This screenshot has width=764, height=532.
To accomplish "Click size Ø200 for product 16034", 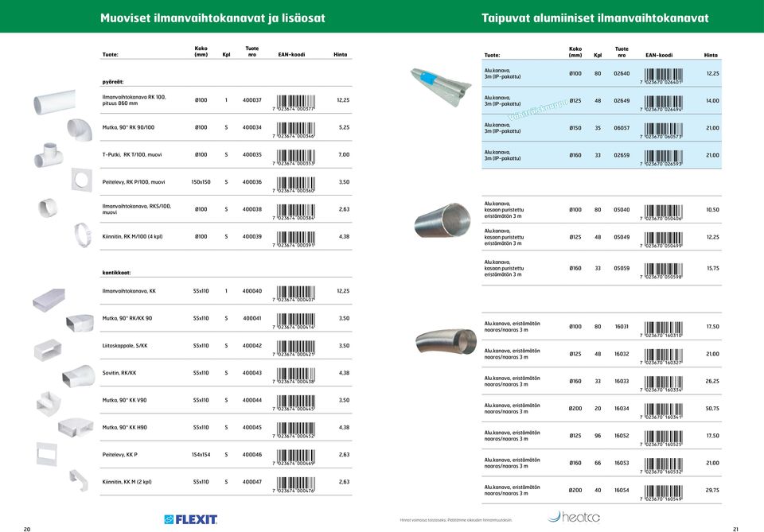I will pyautogui.click(x=575, y=409).
